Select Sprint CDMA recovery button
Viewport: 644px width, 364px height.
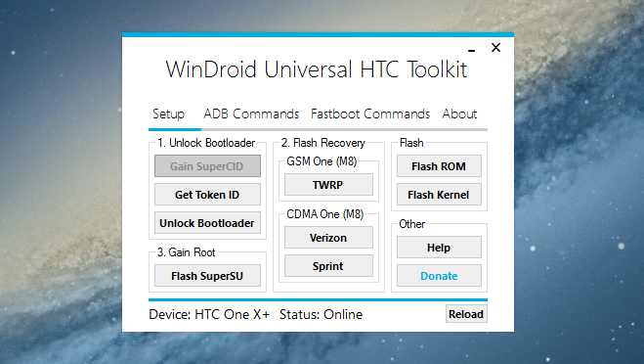[328, 266]
